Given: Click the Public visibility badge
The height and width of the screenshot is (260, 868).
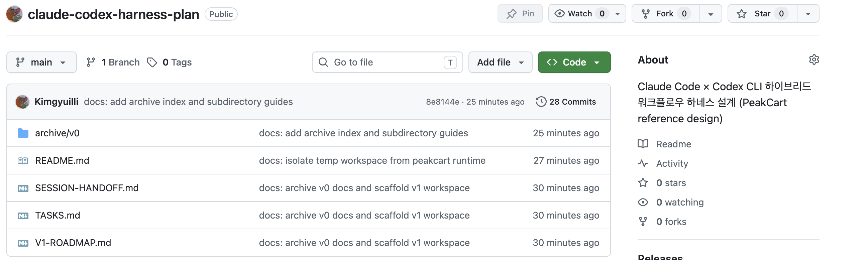Looking at the screenshot, I should [221, 14].
